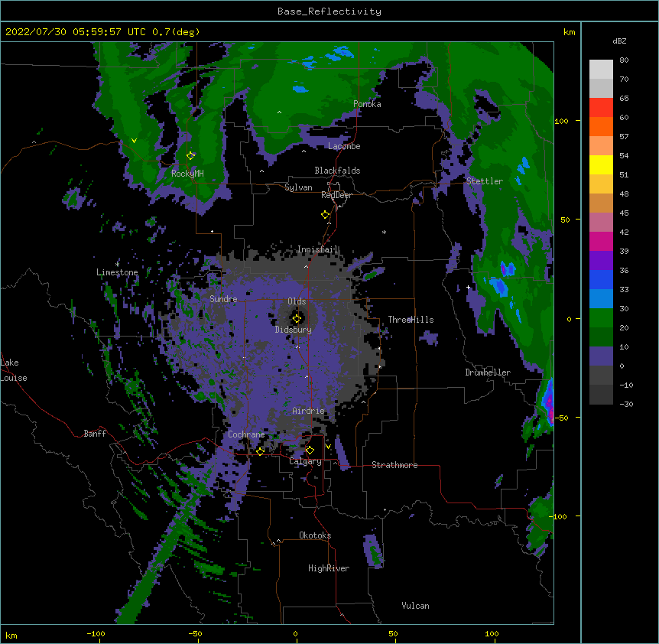Click the Sylvan label
659x644 pixels.
[298, 187]
